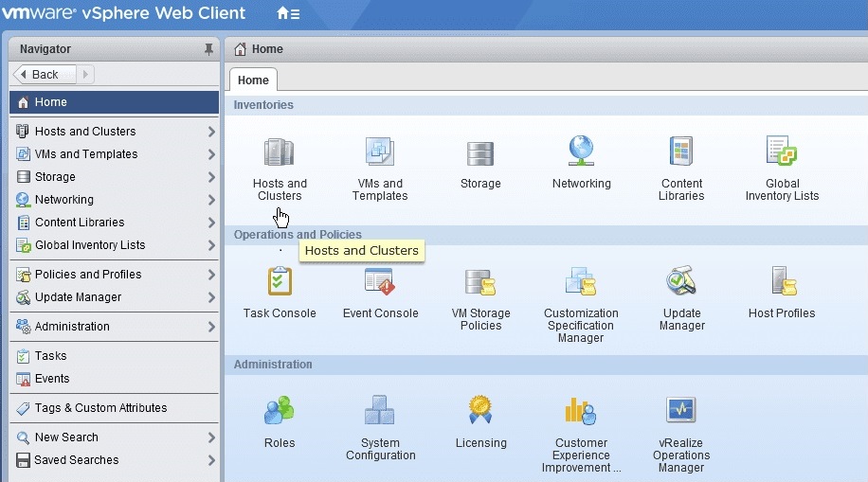Open Tags & Custom Attributes link
868x482 pixels.
point(100,408)
